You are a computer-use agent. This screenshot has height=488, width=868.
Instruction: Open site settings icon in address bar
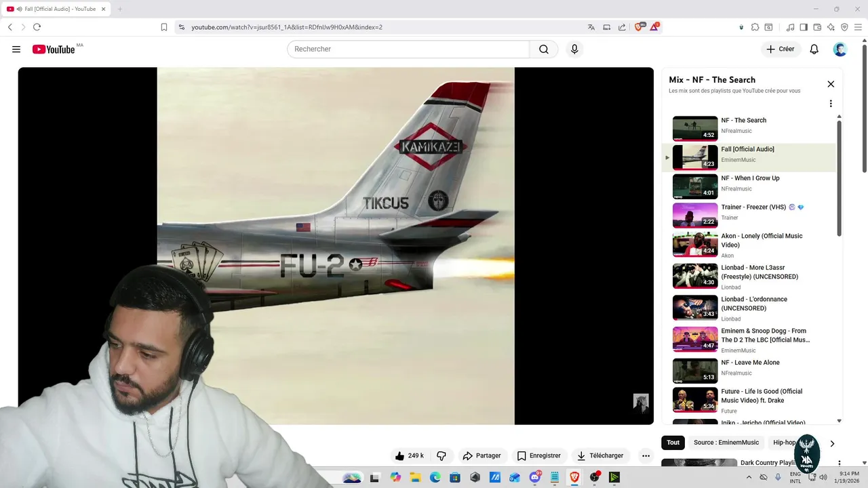(181, 27)
